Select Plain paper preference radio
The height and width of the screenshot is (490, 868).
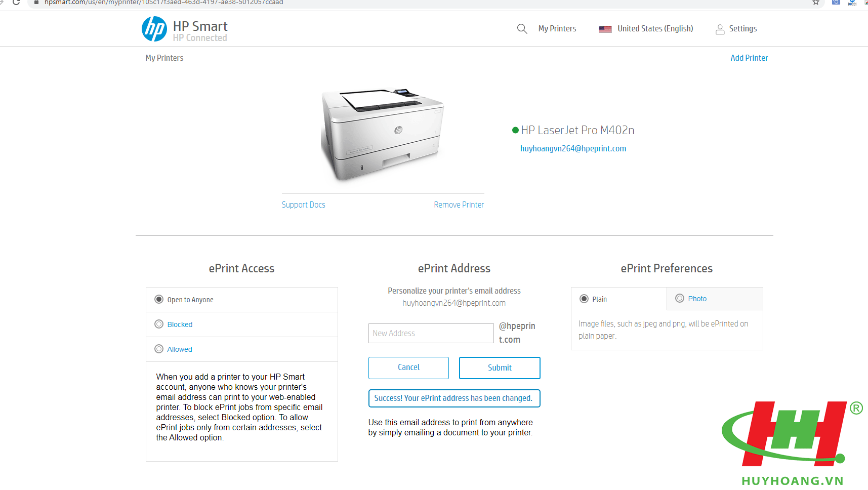pos(584,299)
